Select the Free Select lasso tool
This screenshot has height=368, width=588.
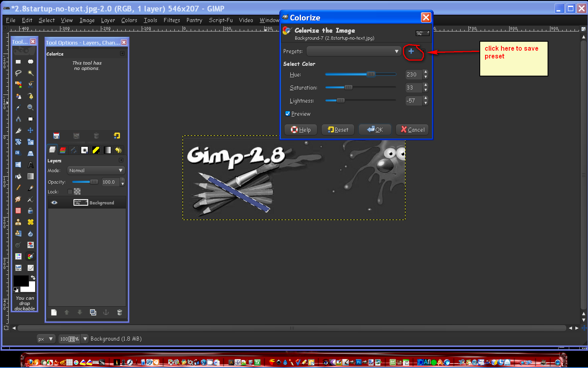point(18,73)
